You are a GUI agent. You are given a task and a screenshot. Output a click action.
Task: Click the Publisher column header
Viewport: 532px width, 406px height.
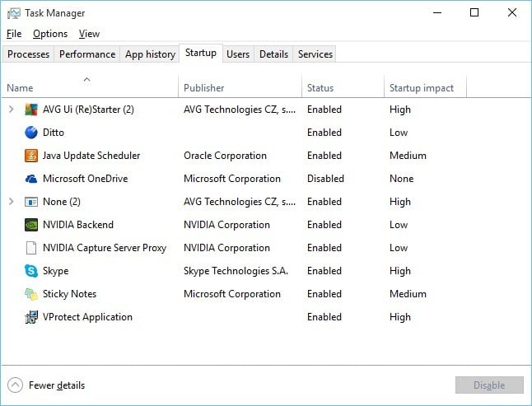204,88
